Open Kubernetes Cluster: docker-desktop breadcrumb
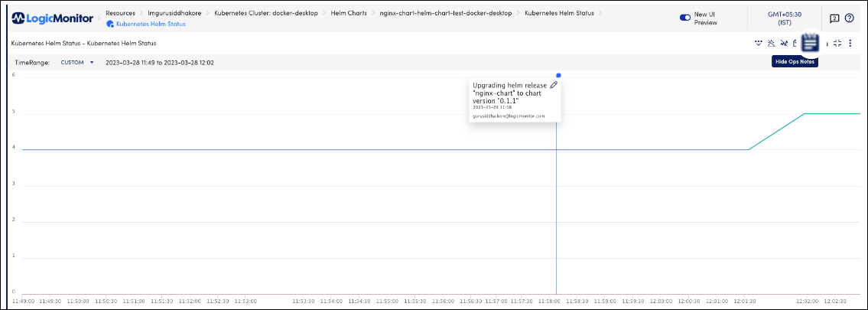Viewport: 868px width, 310px height. coord(256,13)
